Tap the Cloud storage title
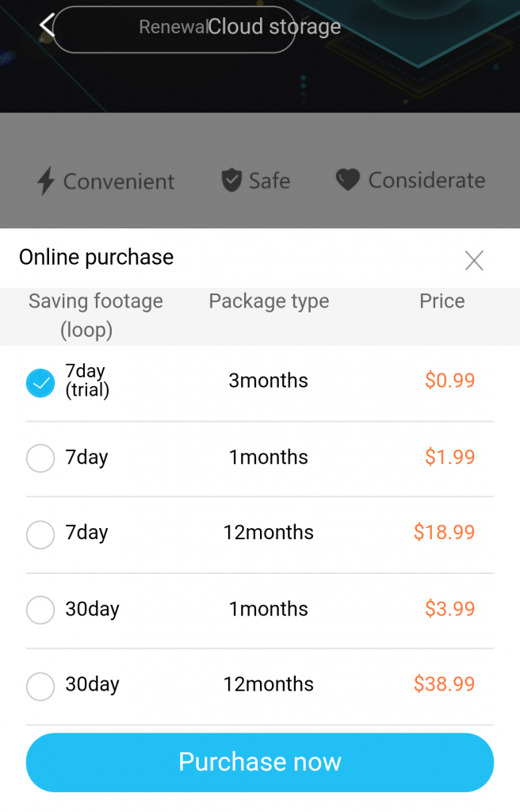520x812 pixels. [x=274, y=27]
